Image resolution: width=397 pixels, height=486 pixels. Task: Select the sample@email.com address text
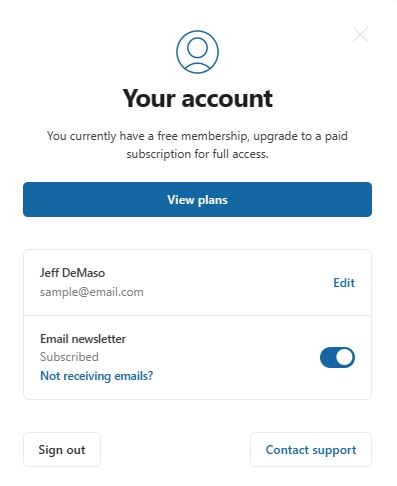click(x=92, y=292)
